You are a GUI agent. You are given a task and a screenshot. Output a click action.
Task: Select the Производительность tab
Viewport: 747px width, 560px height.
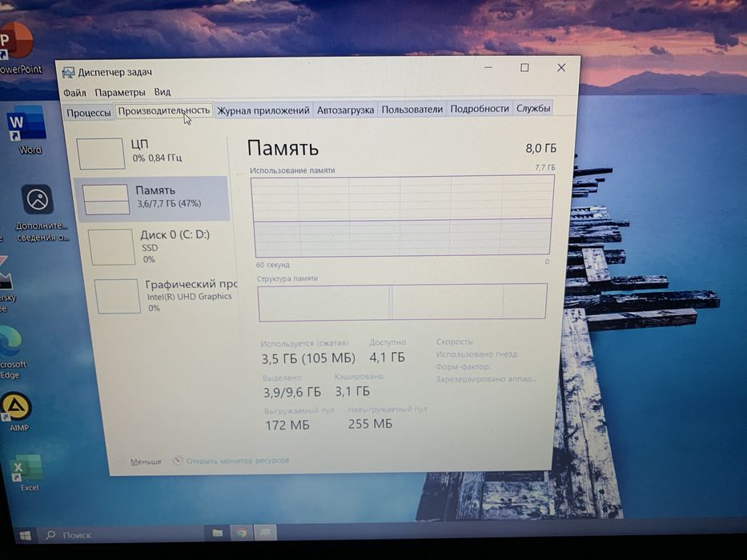164,111
